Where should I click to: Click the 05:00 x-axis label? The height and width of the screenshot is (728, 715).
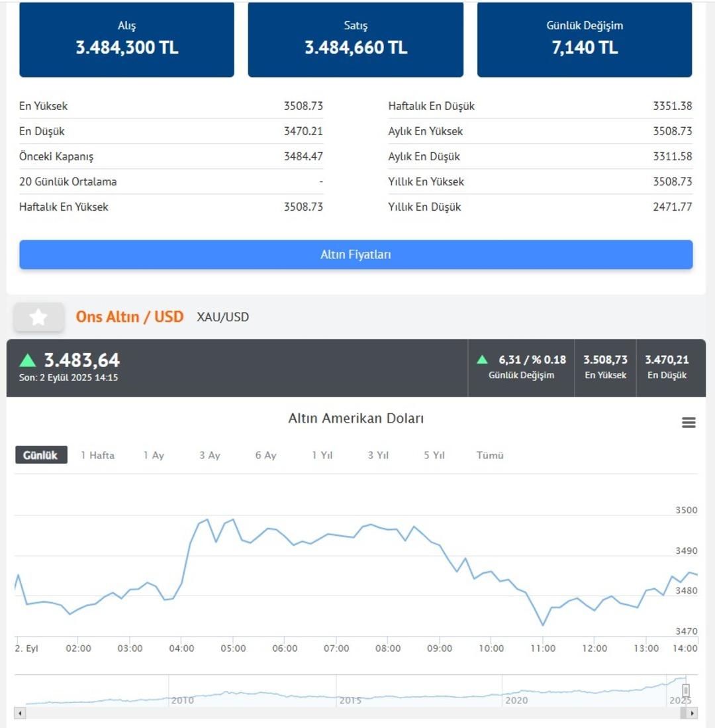point(233,648)
